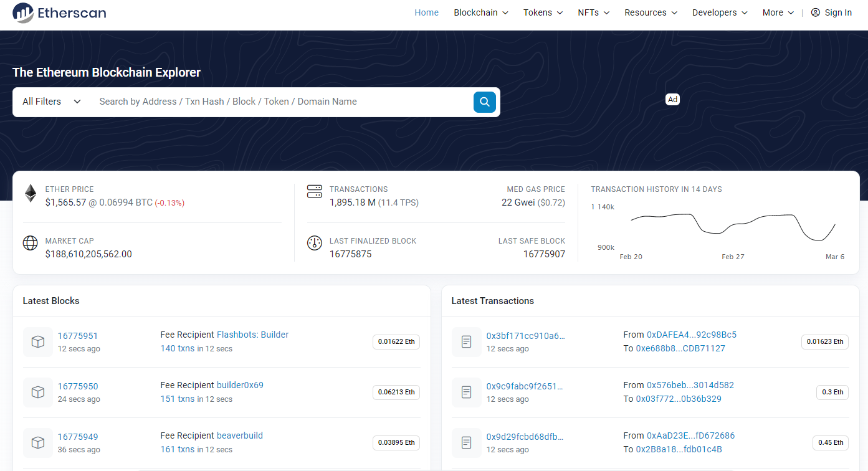The image size is (868, 471).
Task: Open transaction 0x9c9fabc9f2651...
Action: coord(525,386)
